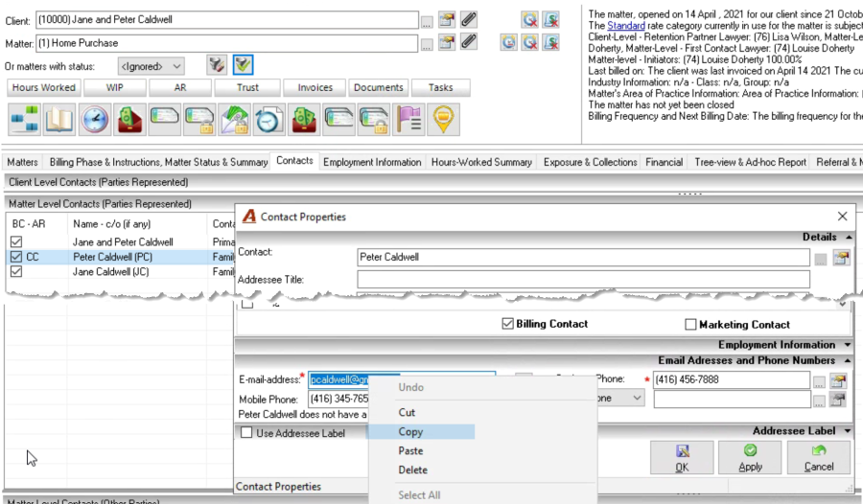Viewport: 863px width, 504px height.
Task: Choose Copy from the context menu
Action: coord(421,432)
